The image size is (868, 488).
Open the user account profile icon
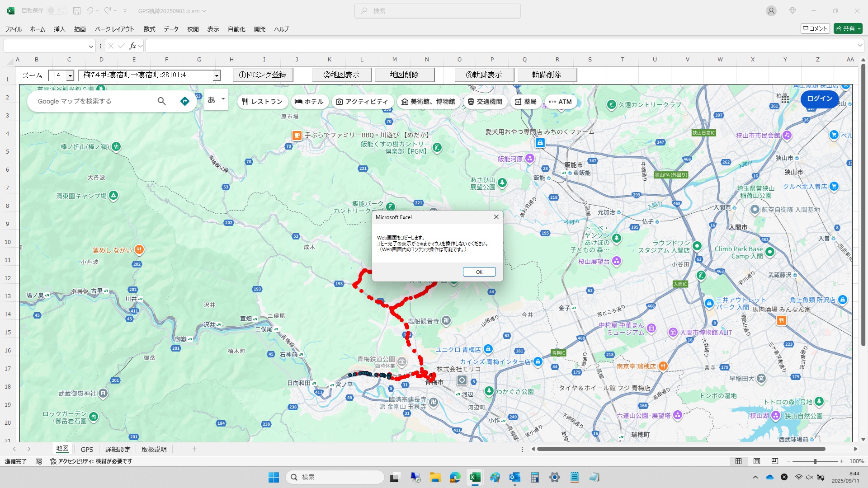coord(771,11)
